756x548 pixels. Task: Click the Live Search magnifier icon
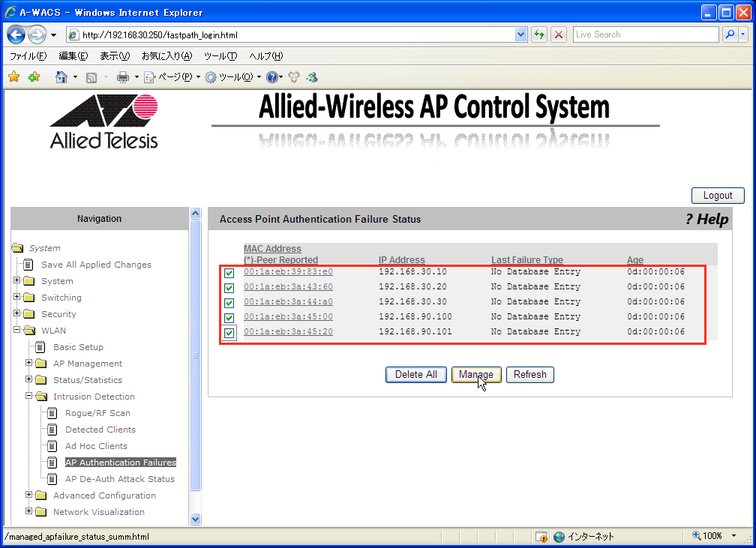point(730,34)
